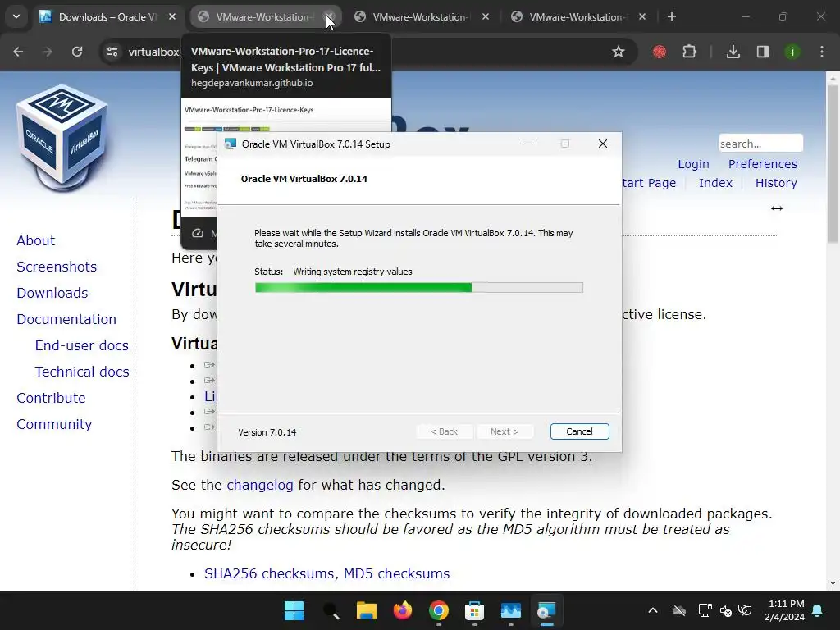The image size is (840, 630).
Task: Open the Screenshots sidebar link
Action: coord(57,267)
